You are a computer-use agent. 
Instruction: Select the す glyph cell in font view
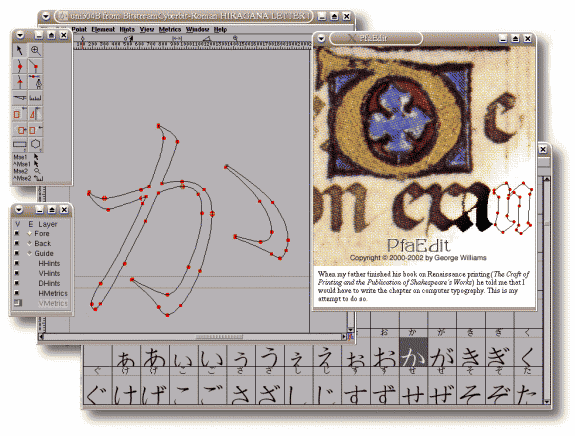pos(355,390)
